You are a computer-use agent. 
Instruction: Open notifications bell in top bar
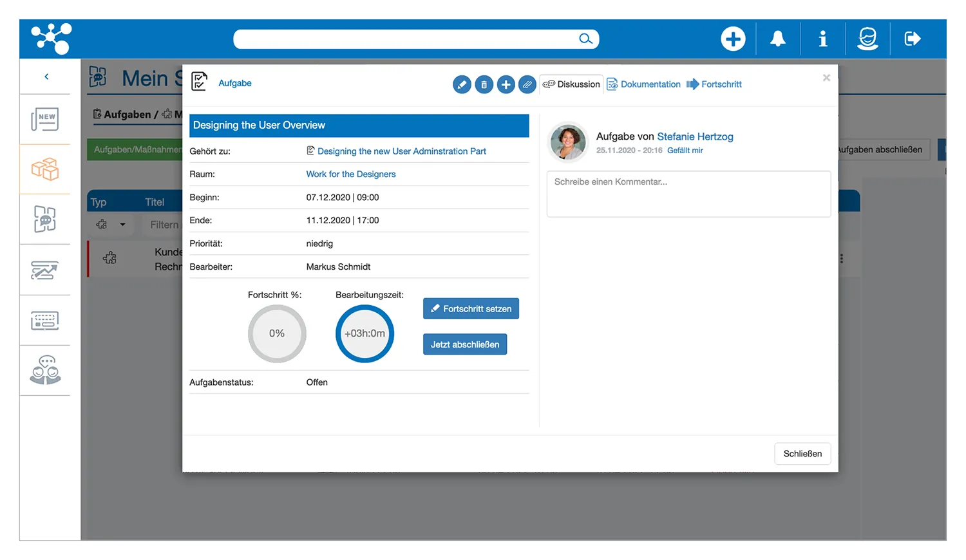tap(778, 39)
